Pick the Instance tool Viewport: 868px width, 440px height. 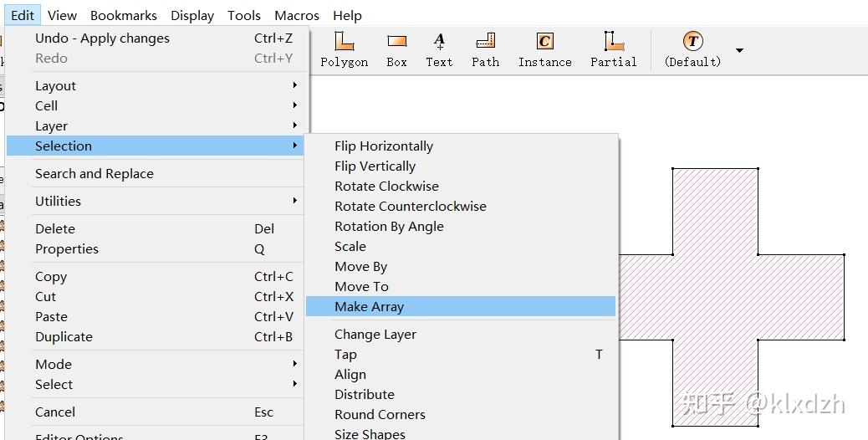pyautogui.click(x=544, y=49)
